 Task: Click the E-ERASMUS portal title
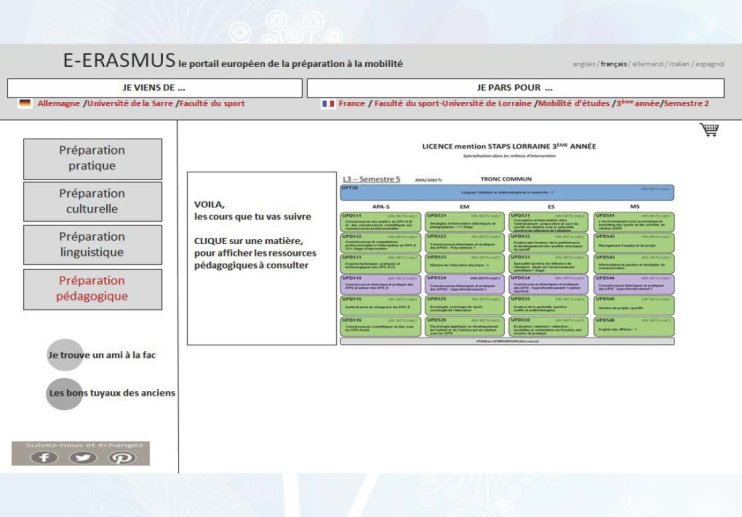click(119, 61)
